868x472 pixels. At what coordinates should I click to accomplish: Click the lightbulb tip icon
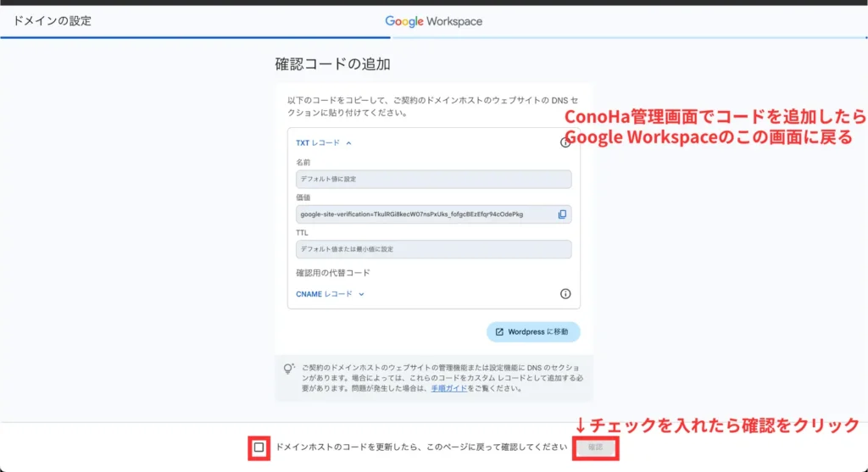click(x=288, y=369)
